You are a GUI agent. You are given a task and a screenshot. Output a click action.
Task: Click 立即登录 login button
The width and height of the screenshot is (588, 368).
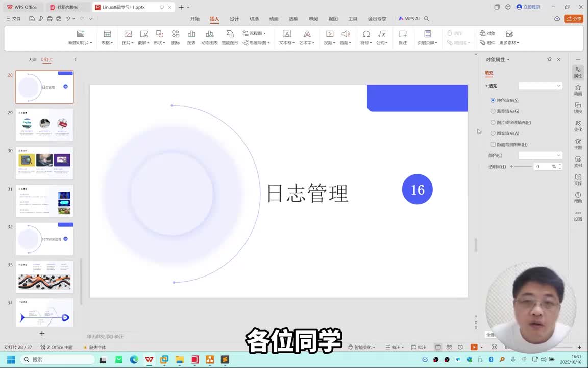pyautogui.click(x=528, y=7)
